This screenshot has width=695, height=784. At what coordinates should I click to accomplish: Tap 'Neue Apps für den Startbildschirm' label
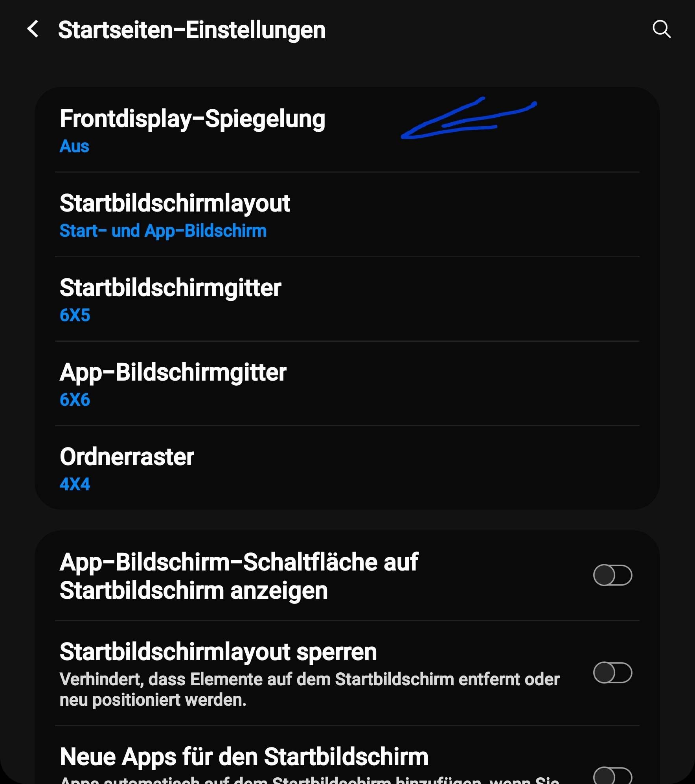(x=244, y=757)
